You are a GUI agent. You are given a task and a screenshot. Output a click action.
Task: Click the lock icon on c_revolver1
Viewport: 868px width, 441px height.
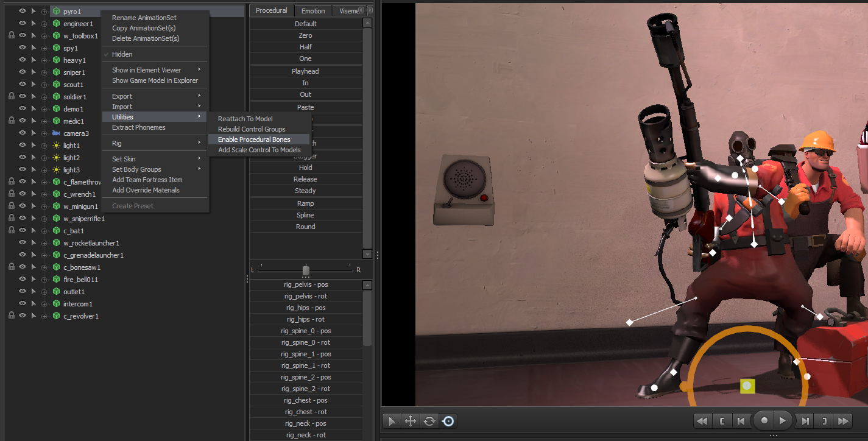[x=12, y=316]
